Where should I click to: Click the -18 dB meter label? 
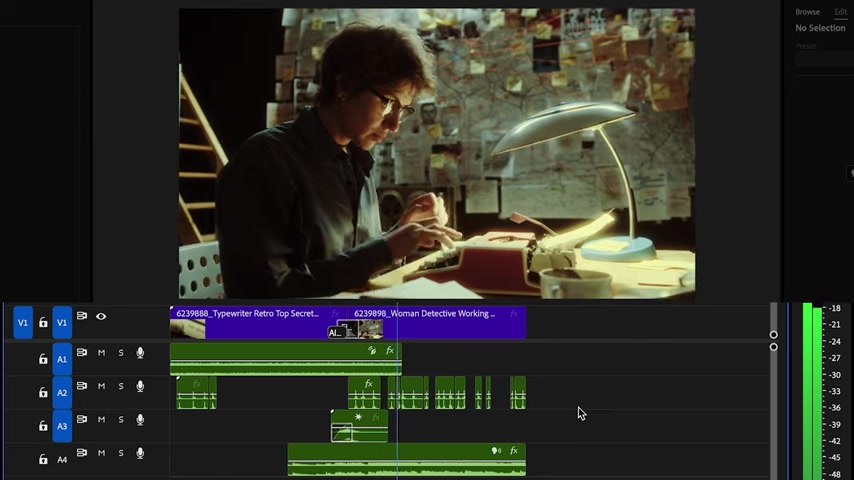[x=834, y=308]
